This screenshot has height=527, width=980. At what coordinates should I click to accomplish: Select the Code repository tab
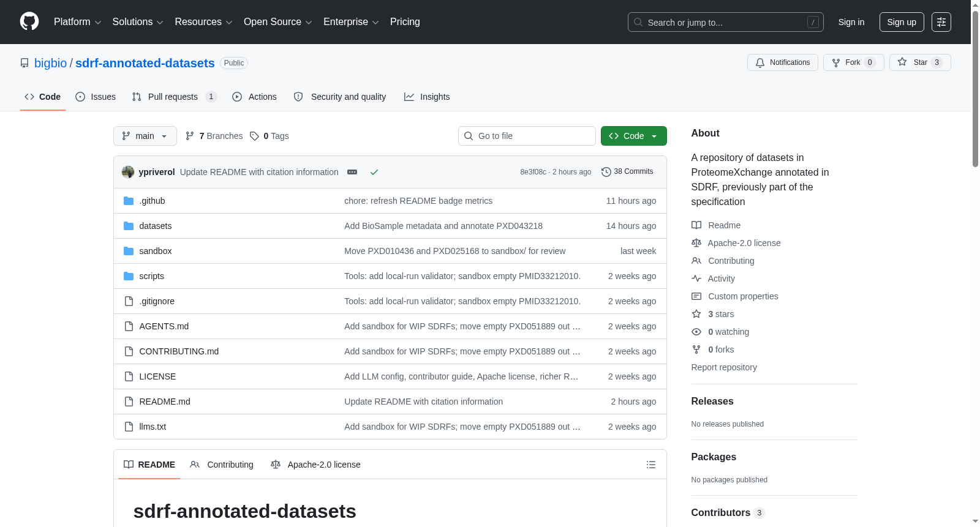click(43, 97)
